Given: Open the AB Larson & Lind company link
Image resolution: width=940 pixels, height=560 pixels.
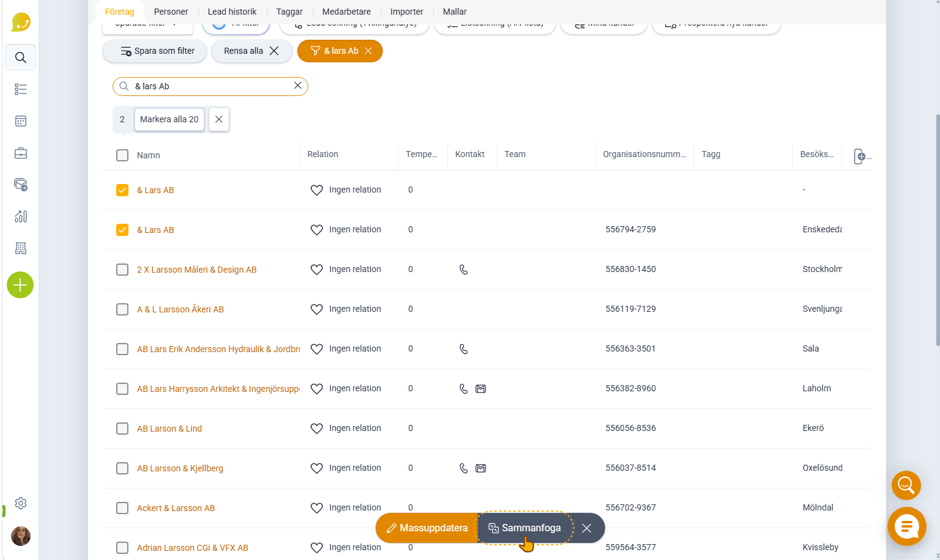Looking at the screenshot, I should pos(169,429).
